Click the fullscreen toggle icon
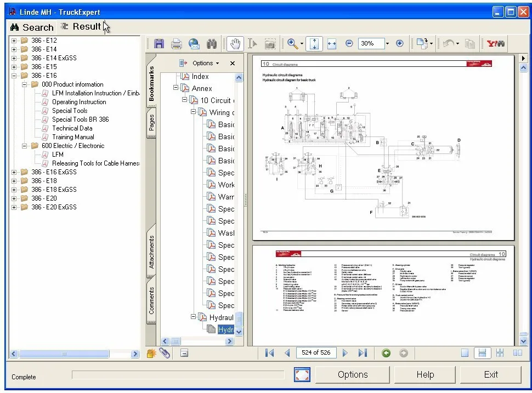 pos(302,375)
